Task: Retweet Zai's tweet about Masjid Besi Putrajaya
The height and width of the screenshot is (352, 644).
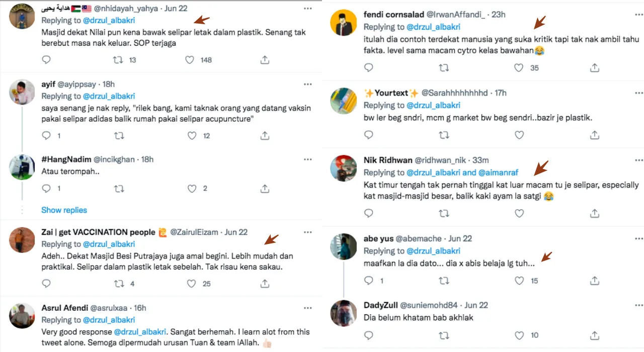Action: 118,284
